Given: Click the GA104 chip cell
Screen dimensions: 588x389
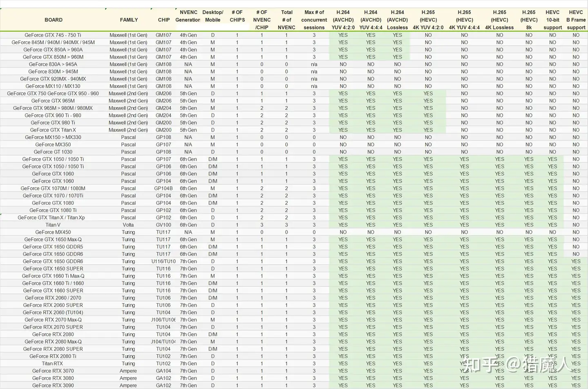Looking at the screenshot, I should click(x=163, y=371).
